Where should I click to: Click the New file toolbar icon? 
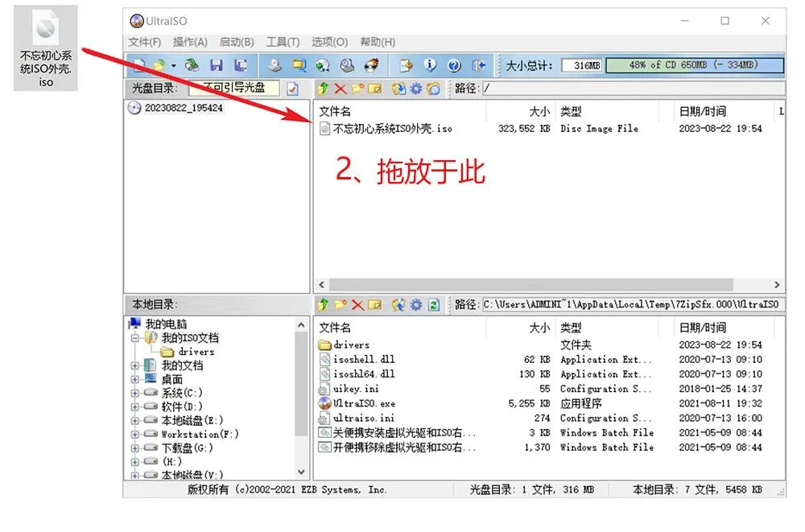[x=140, y=65]
